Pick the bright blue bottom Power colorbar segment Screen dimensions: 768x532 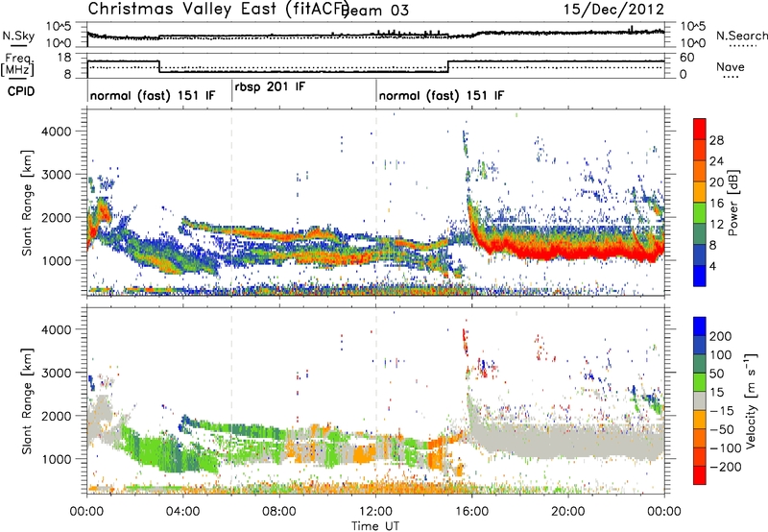[700, 277]
